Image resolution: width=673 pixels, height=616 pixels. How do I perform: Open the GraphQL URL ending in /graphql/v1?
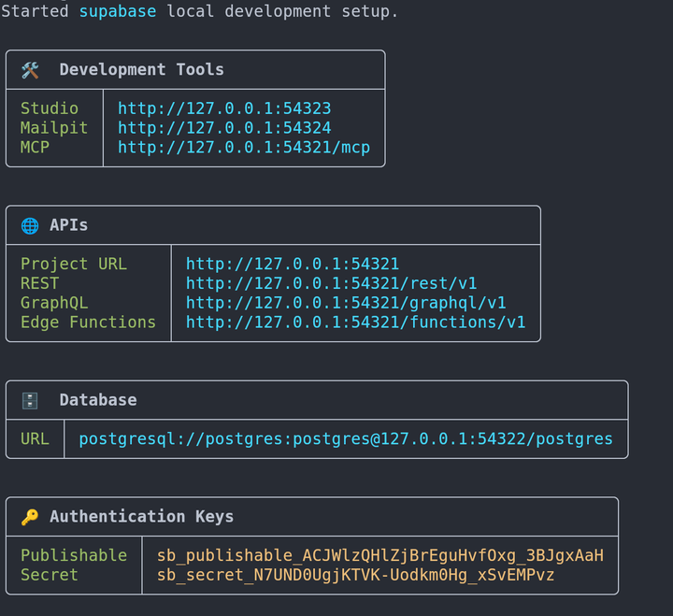coord(346,303)
